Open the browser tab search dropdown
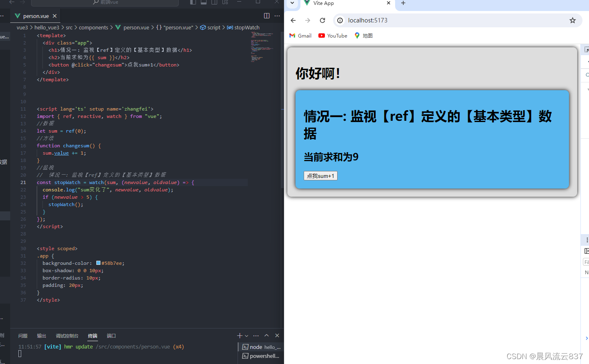The height and width of the screenshot is (364, 589). pyautogui.click(x=292, y=3)
